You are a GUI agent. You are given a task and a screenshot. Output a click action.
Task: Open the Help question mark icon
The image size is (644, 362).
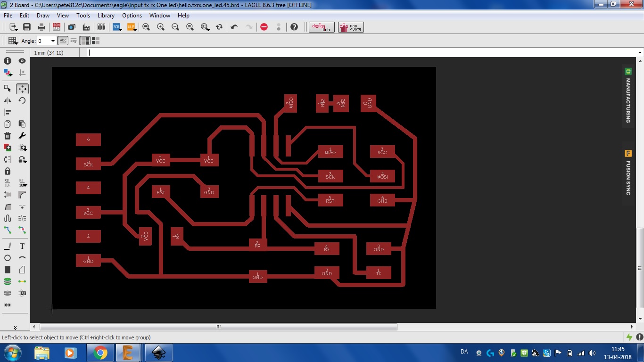(294, 27)
